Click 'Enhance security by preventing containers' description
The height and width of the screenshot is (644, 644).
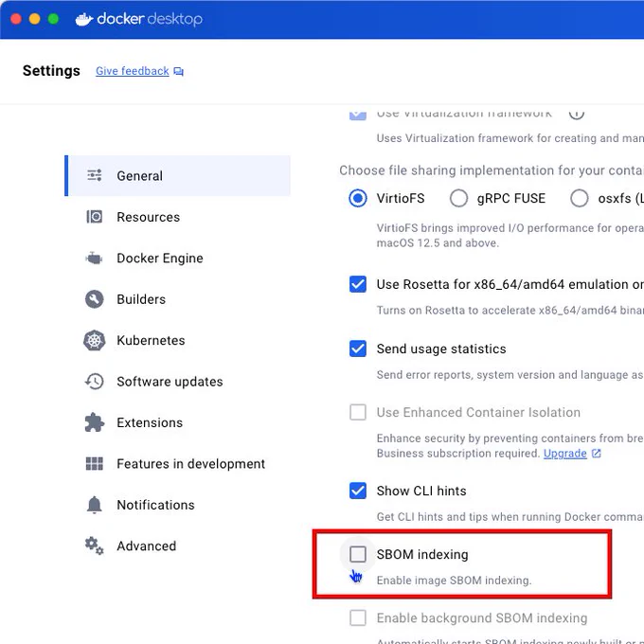pyautogui.click(x=510, y=438)
